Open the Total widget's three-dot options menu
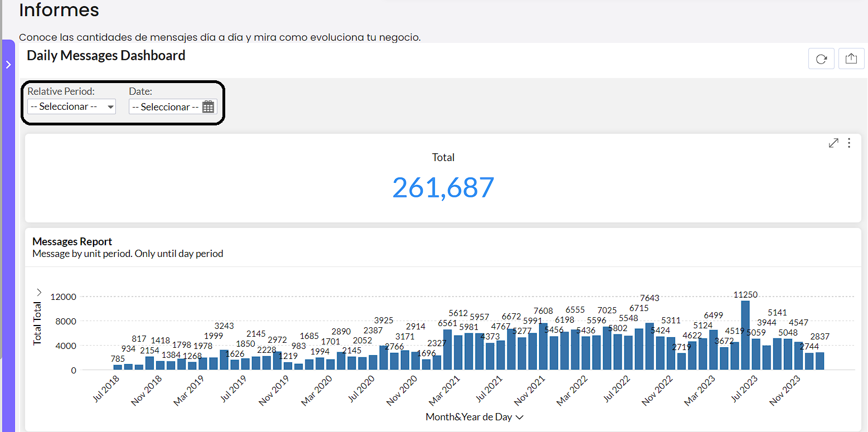868x432 pixels. pyautogui.click(x=849, y=143)
